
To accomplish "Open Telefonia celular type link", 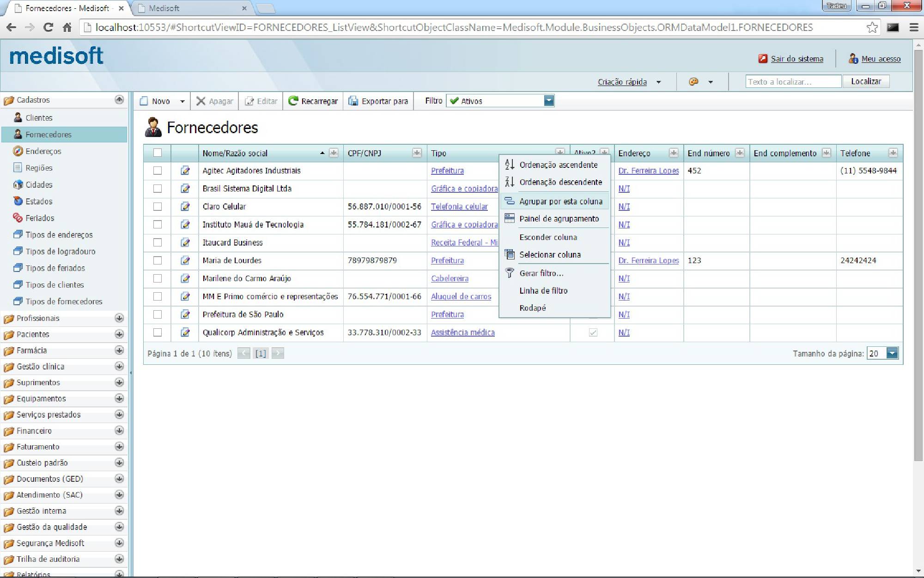I will [x=459, y=207].
